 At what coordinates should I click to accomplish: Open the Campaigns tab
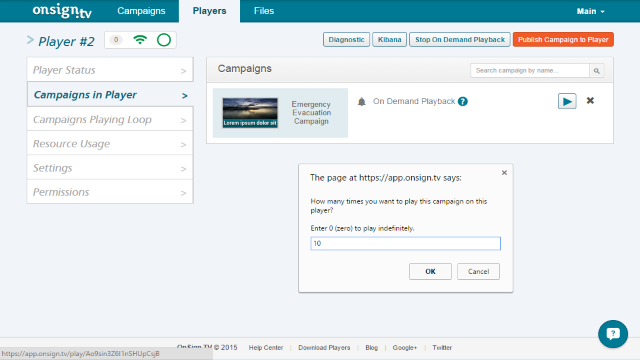141,11
